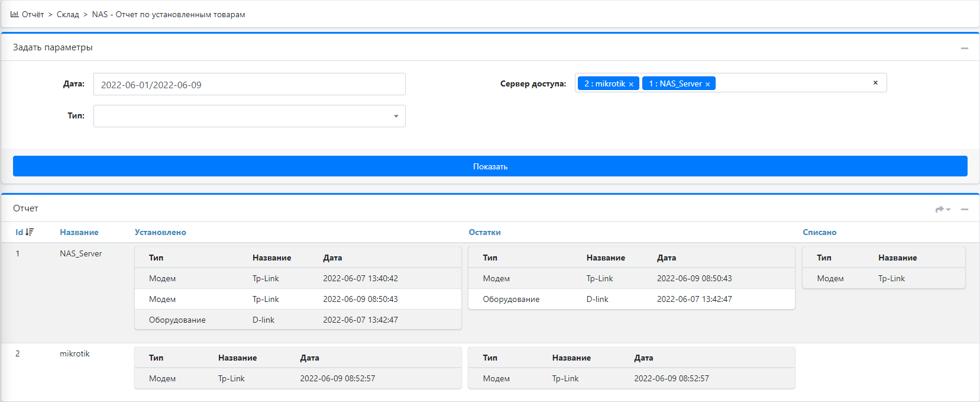Click inside the Сервер доступа selection box
Image resolution: width=980 pixels, height=402 pixels.
pos(793,83)
